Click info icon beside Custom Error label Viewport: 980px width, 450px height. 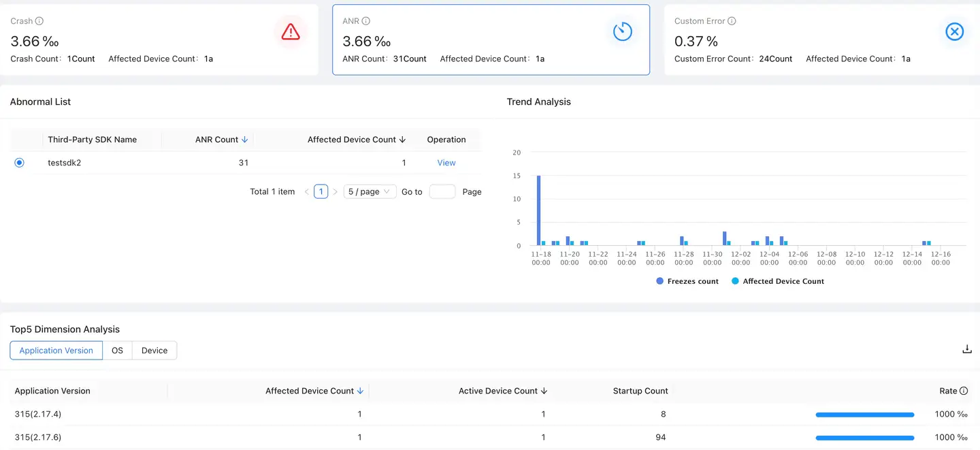pyautogui.click(x=732, y=21)
